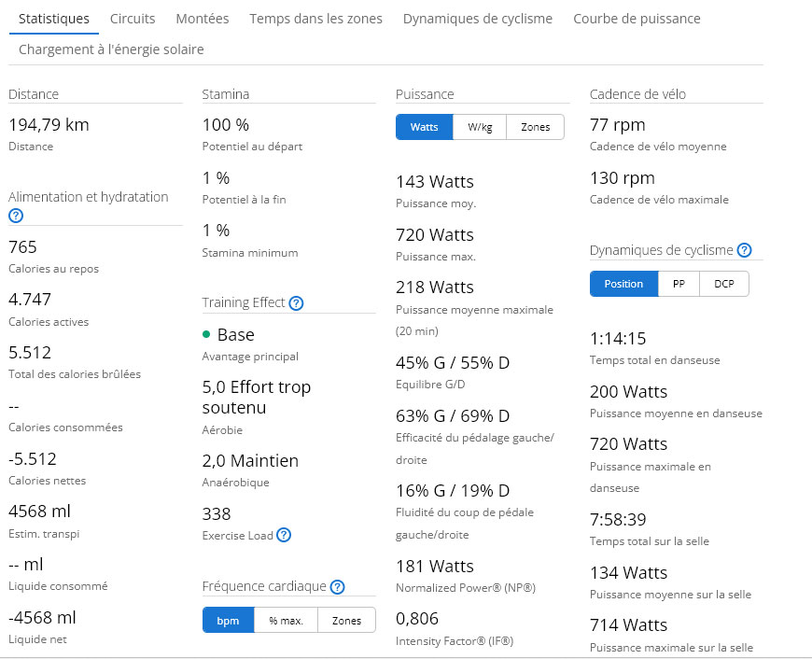Viewport: 812px width, 659px height.
Task: Open the Montées tab
Action: coord(203,19)
